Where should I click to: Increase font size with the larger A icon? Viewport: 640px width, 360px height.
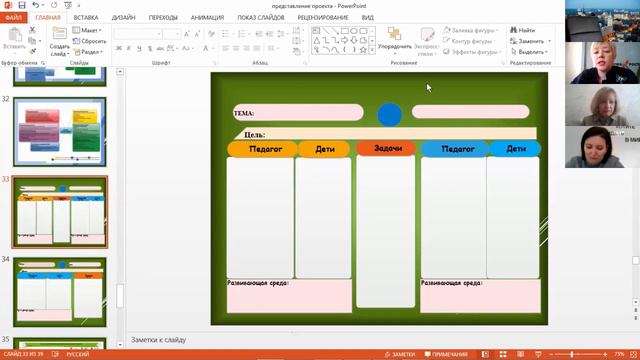pos(187,34)
